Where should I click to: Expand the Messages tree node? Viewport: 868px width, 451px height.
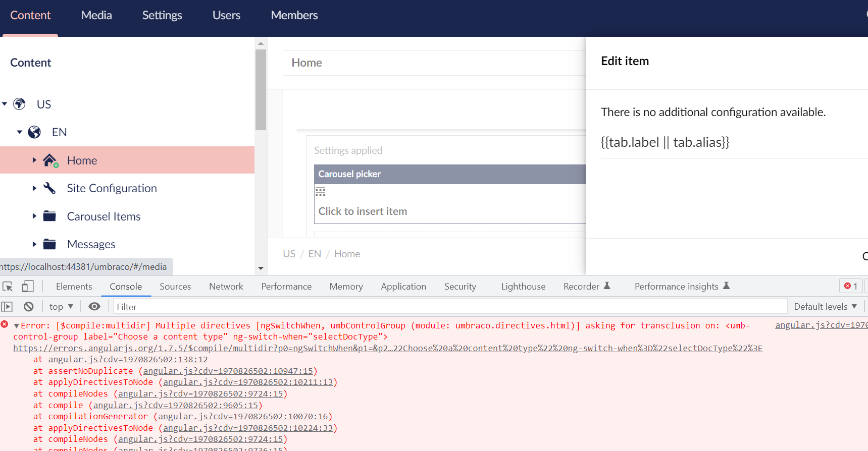click(34, 244)
